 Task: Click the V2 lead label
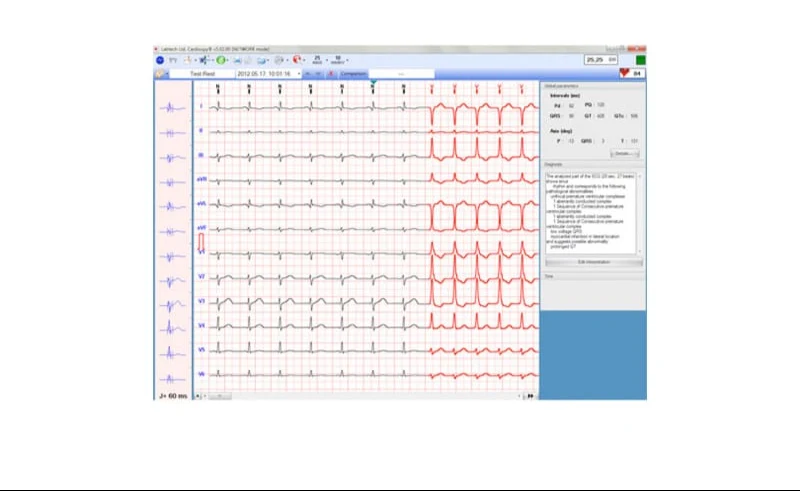202,276
